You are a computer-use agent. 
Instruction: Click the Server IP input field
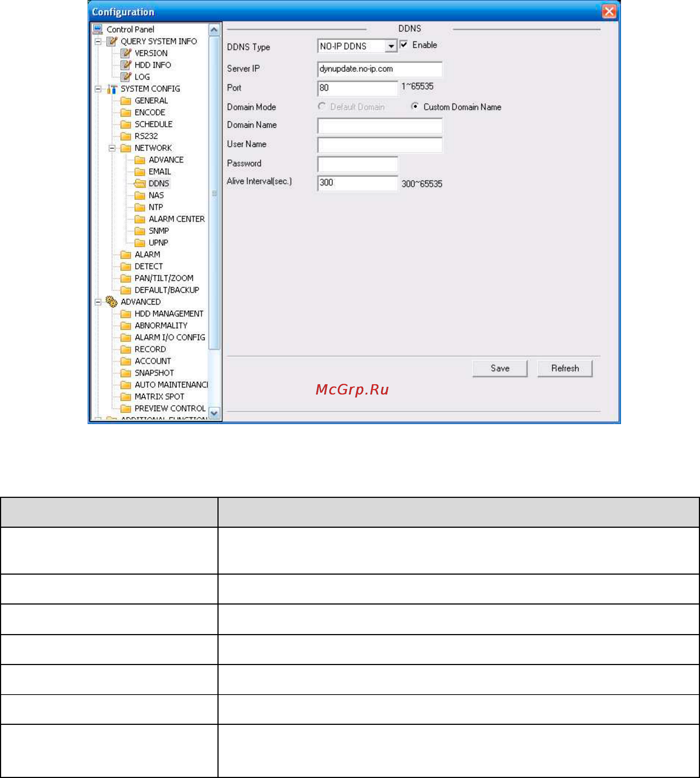tap(380, 69)
